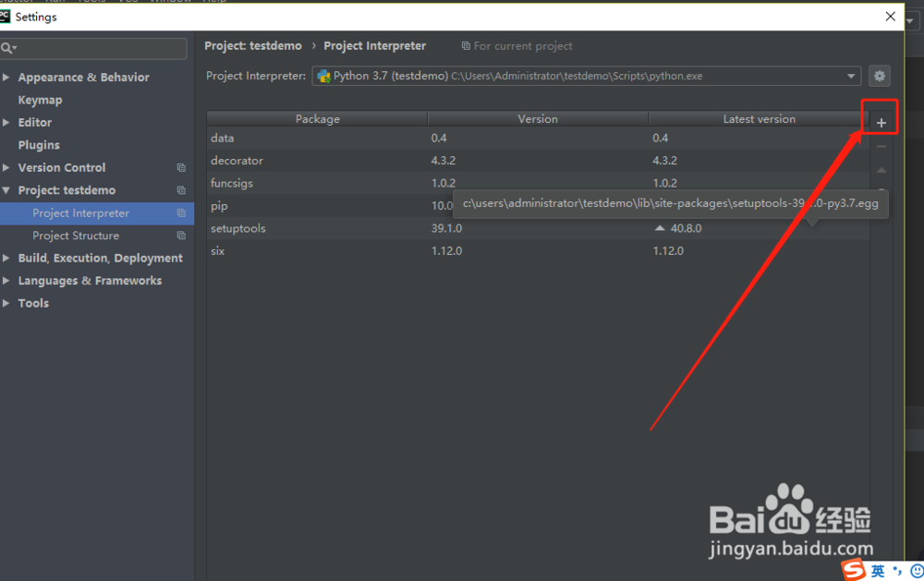This screenshot has height=581, width=924.
Task: Click the remove package minus icon
Action: (881, 146)
